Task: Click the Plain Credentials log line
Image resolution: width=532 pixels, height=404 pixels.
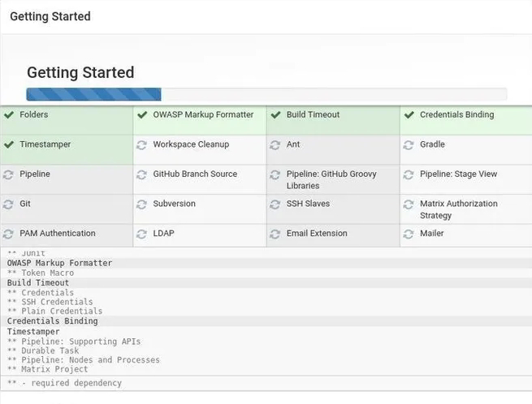Action: tap(54, 312)
